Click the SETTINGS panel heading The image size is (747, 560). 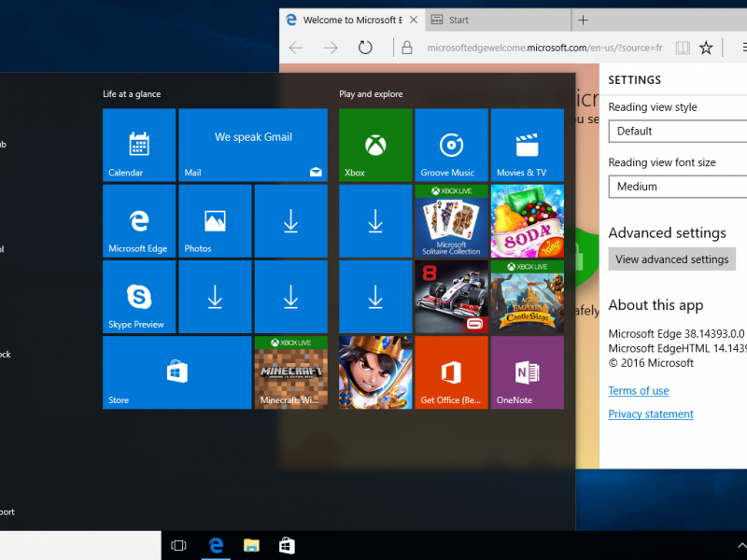635,80
